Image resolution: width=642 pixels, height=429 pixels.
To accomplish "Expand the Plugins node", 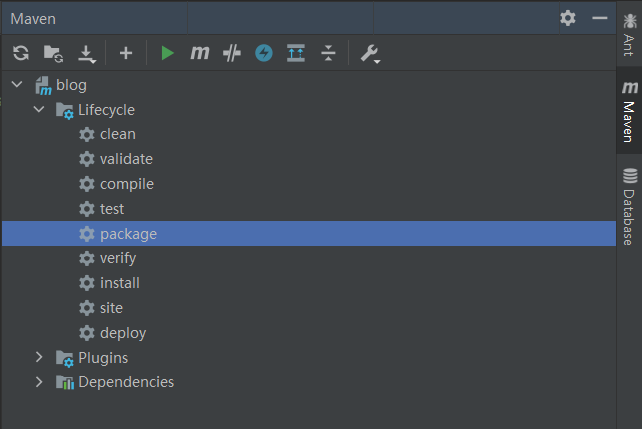I will click(39, 357).
